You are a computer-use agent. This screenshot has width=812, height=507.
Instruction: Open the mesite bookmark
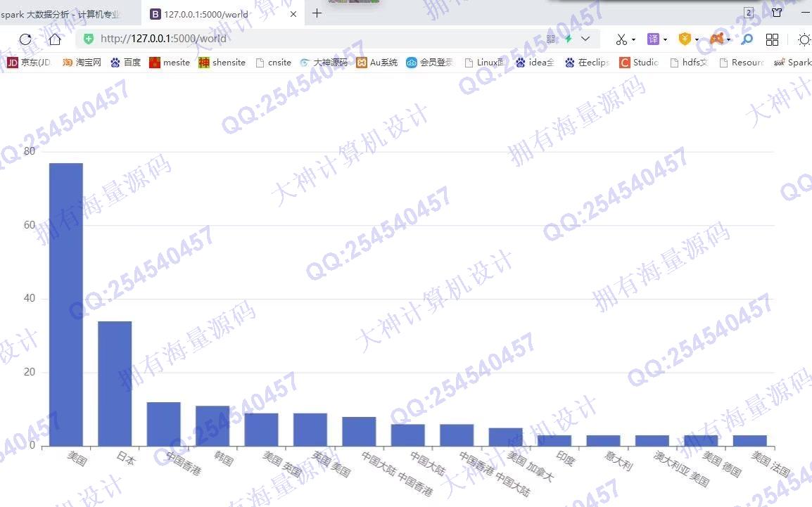170,63
